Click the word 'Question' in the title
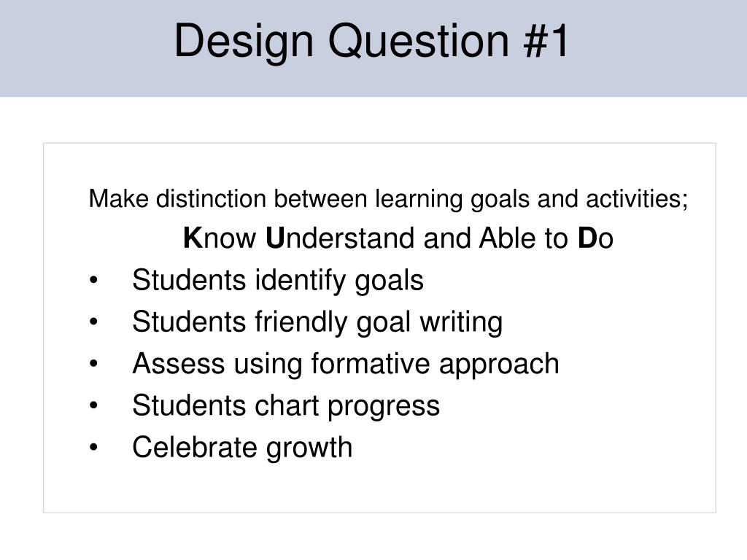The height and width of the screenshot is (560, 747). [419, 42]
